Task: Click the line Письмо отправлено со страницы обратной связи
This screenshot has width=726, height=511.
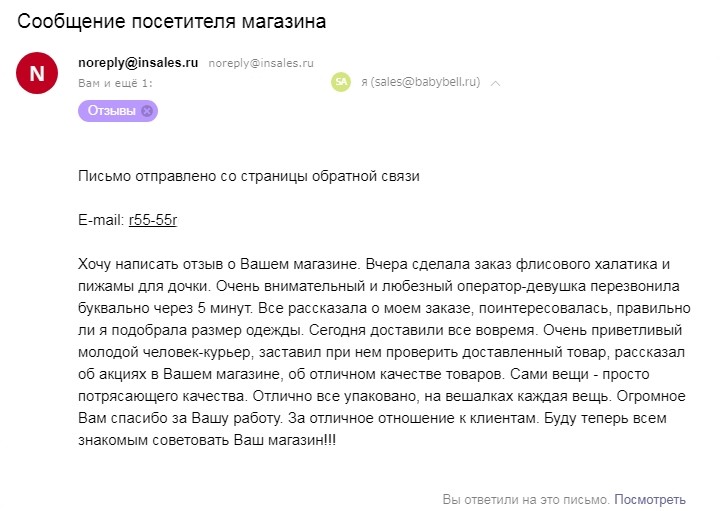Action: coord(249,176)
